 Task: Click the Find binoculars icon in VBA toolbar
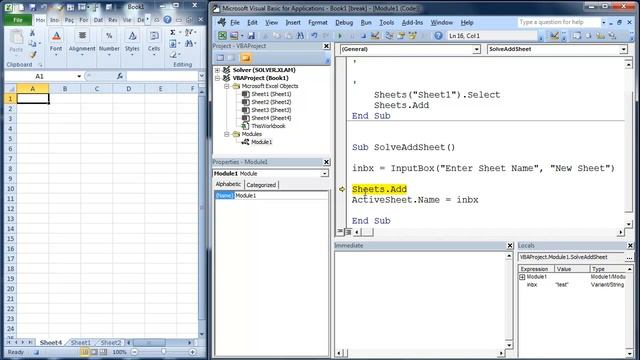[x=300, y=36]
